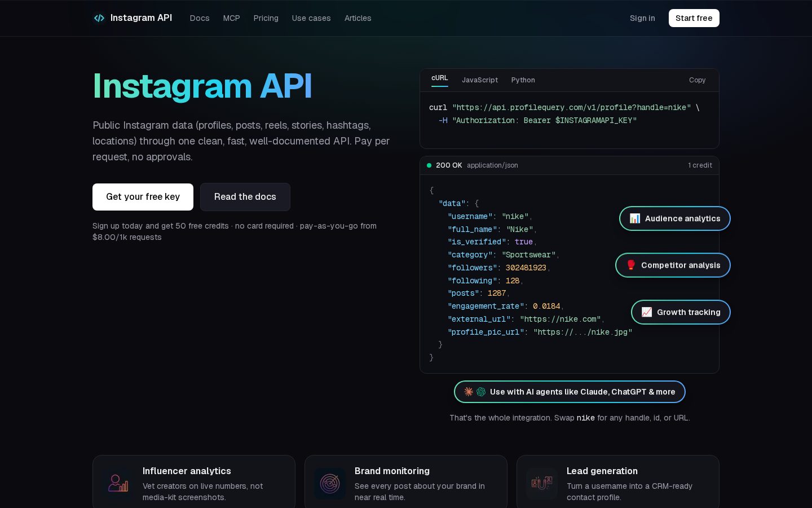
Task: Click the Authorization Bearer header line
Action: [537, 120]
